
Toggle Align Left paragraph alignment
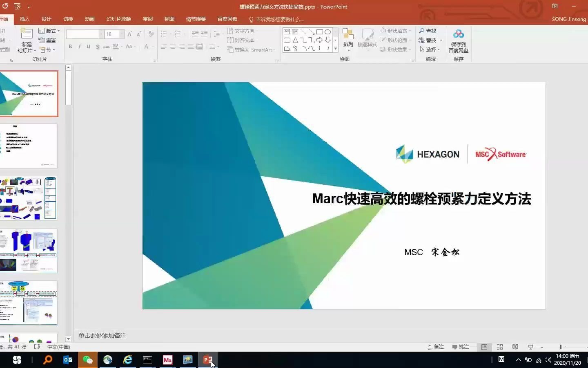click(x=164, y=47)
